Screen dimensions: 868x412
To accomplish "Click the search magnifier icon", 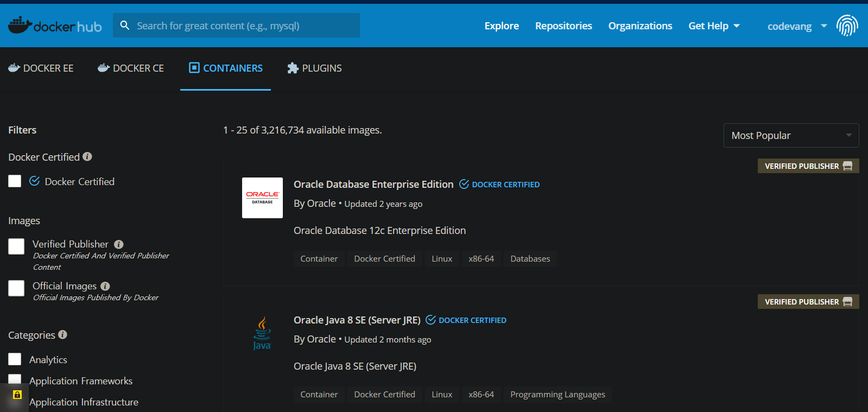I will [125, 26].
